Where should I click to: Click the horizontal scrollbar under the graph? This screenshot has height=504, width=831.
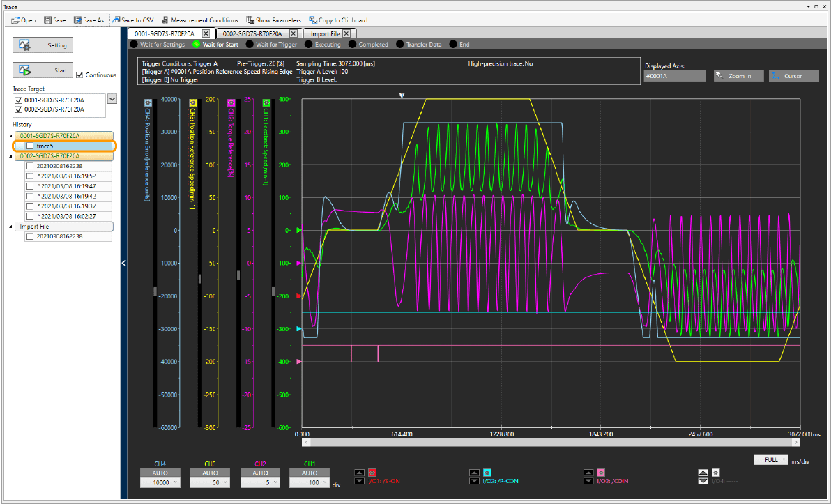coord(551,442)
